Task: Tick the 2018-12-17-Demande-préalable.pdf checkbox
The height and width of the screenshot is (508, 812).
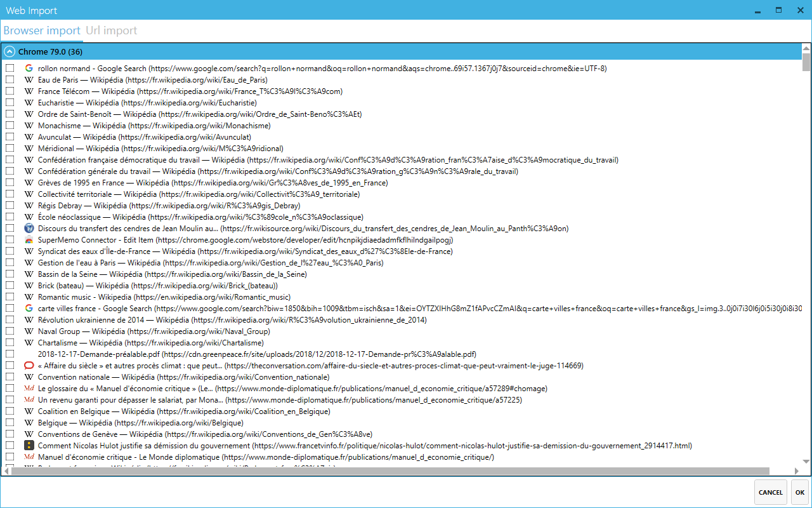Action: [10, 354]
